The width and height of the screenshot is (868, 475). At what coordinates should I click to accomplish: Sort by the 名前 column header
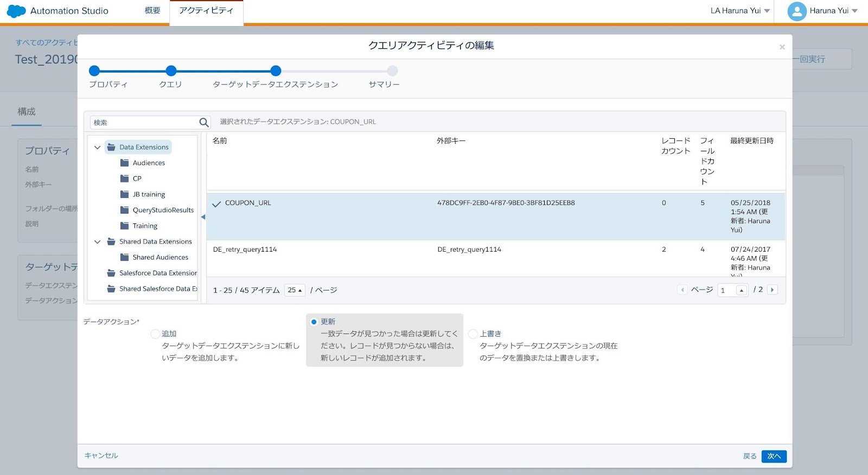220,141
